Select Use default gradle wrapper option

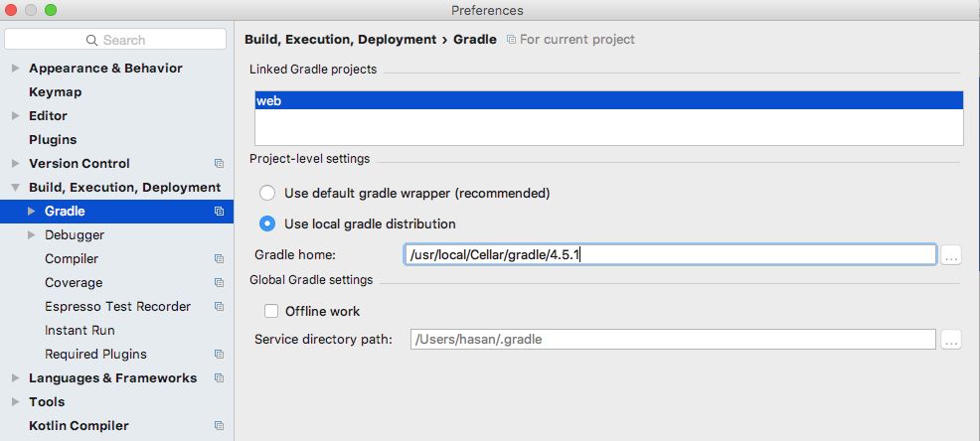pos(267,193)
